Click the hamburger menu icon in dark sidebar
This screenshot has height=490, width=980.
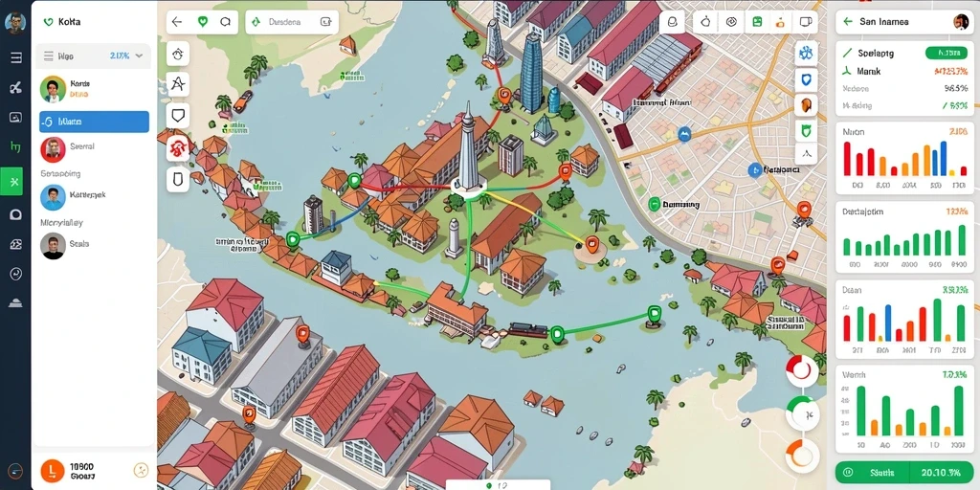pos(15,57)
